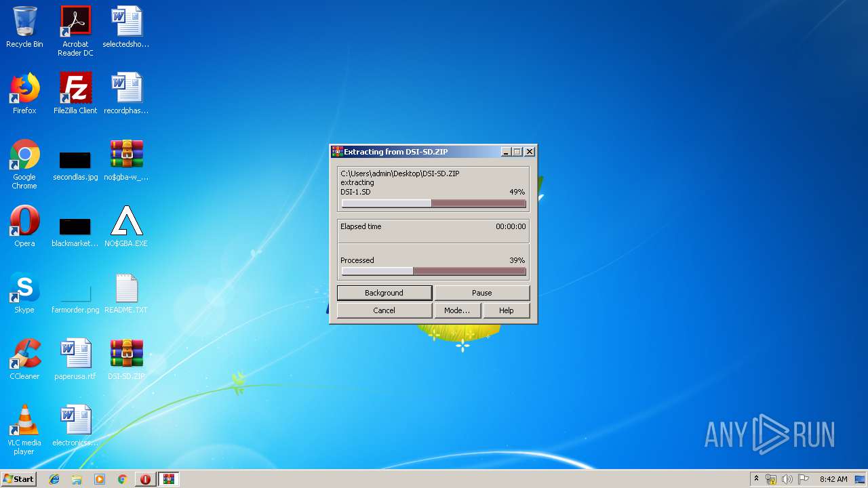Image resolution: width=868 pixels, height=488 pixels.
Task: Click the Elapsed time label
Action: (x=361, y=226)
